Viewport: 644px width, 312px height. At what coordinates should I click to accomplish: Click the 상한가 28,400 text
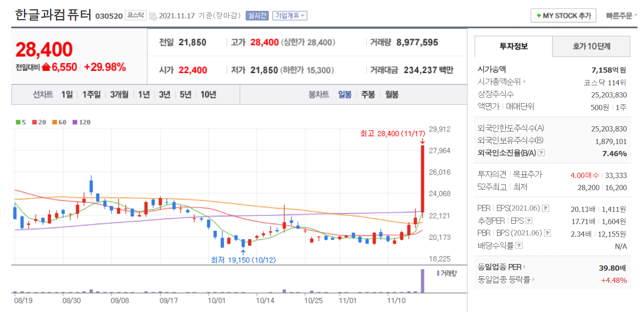coord(308,43)
